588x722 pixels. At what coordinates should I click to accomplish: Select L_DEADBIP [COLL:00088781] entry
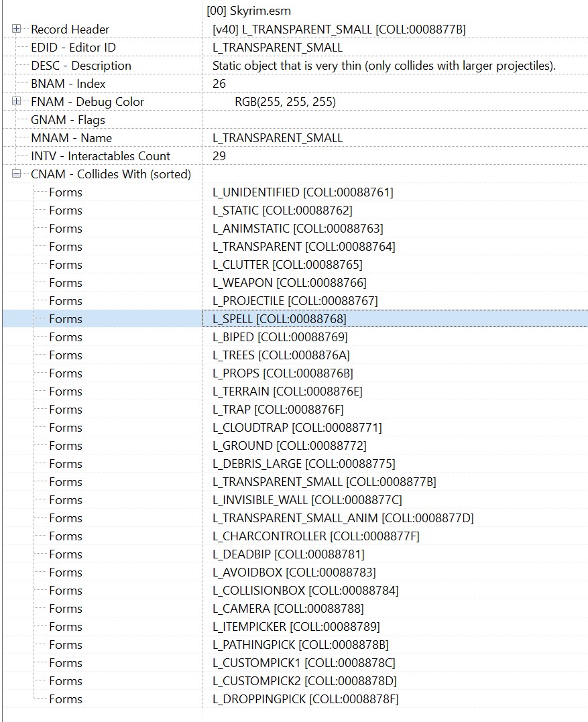(288, 554)
